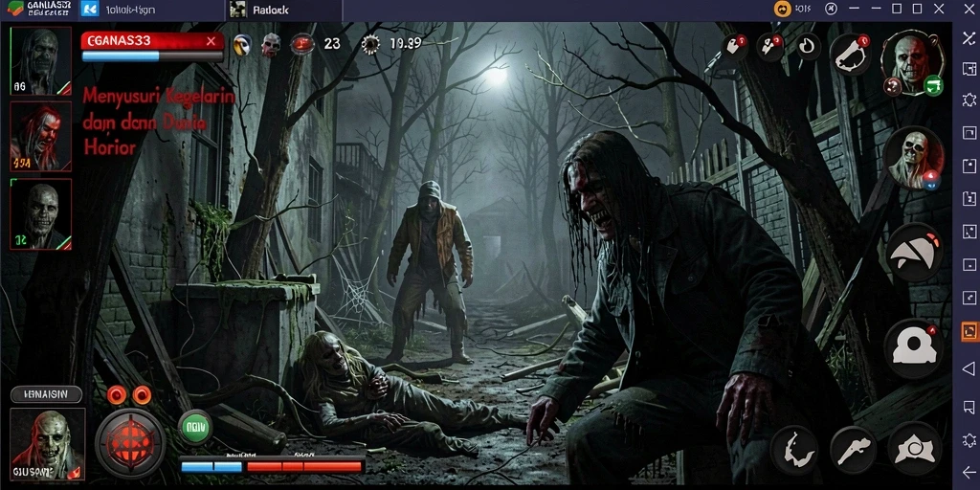980x490 pixels.
Task: Tap the small question mark orb on the avatar
Action: [893, 86]
